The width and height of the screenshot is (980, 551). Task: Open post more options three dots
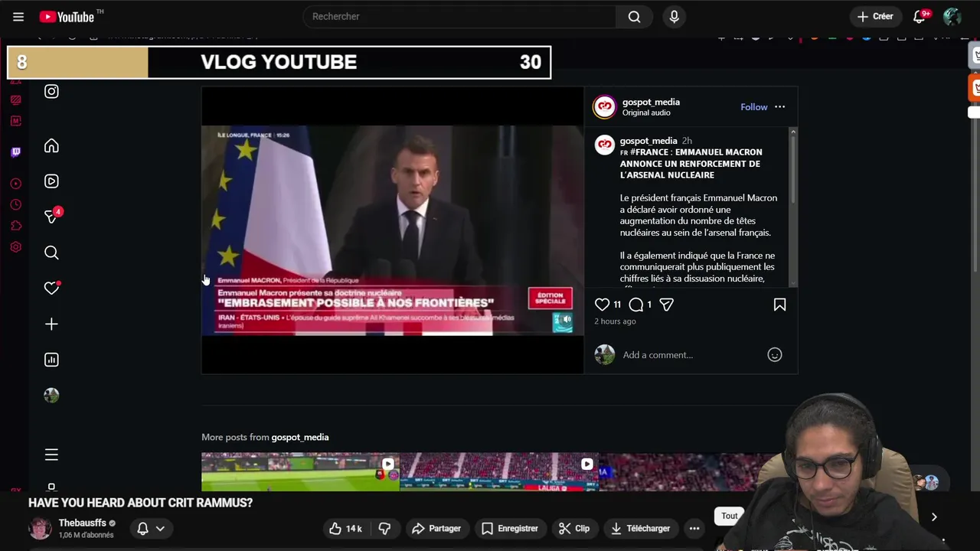point(779,107)
